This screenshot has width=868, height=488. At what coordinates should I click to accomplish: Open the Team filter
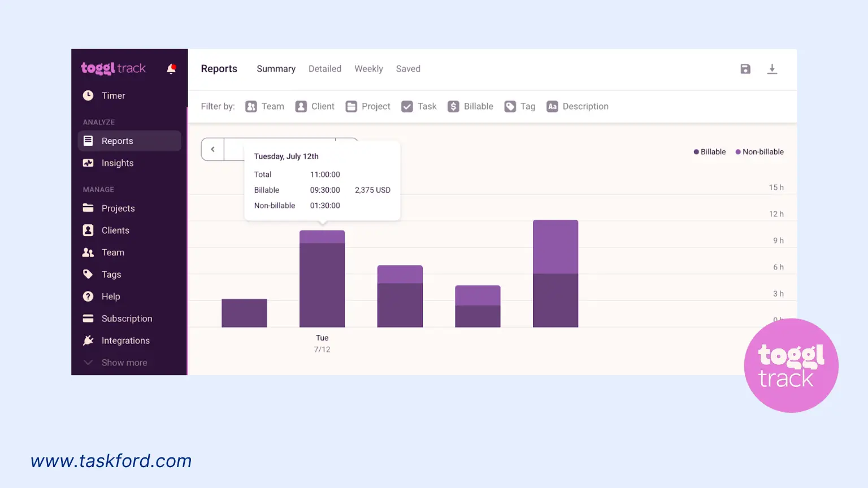[264, 106]
